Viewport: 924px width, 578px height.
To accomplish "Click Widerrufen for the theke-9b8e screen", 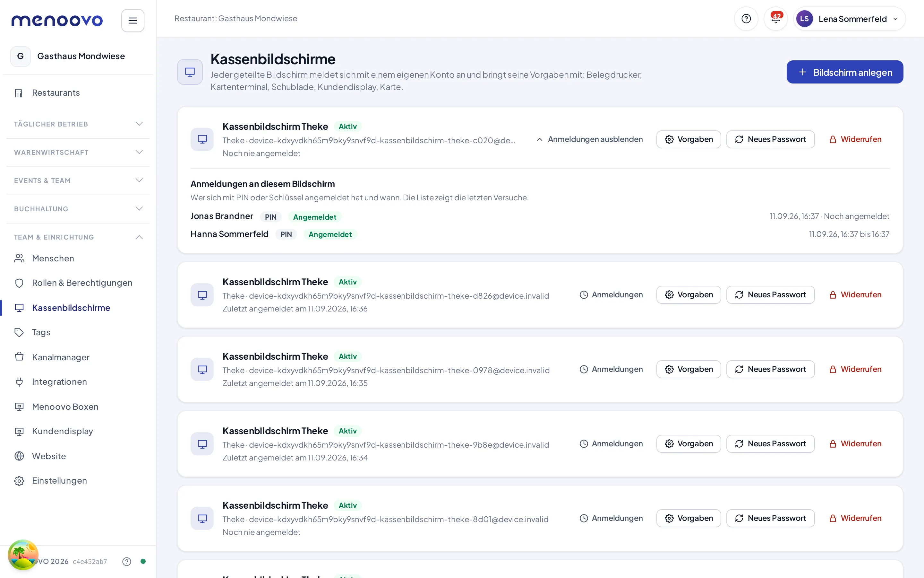I will tap(855, 444).
